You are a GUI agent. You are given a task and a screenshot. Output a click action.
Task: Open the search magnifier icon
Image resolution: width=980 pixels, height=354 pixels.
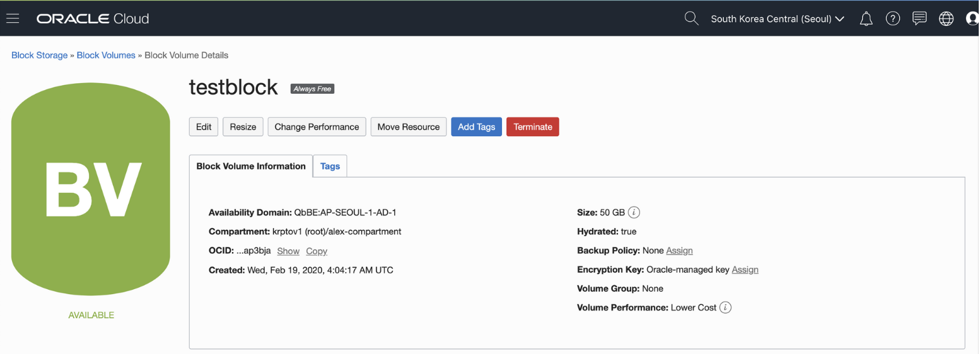pos(691,18)
